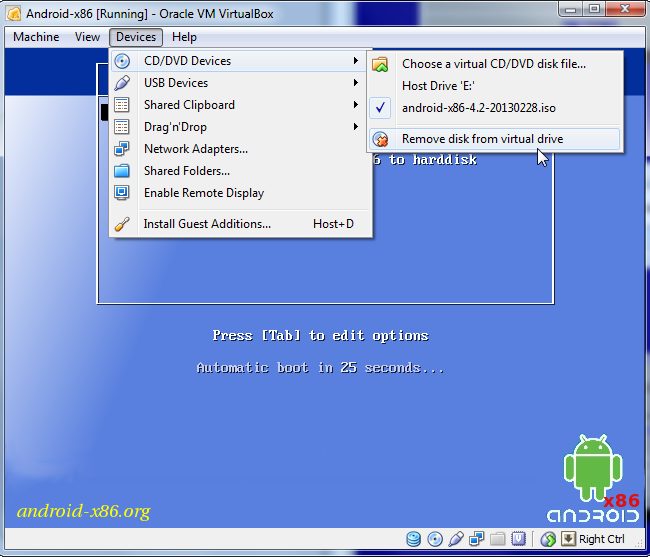The width and height of the screenshot is (650, 557).
Task: Close the open Devices menu
Action: pyautogui.click(x=136, y=37)
